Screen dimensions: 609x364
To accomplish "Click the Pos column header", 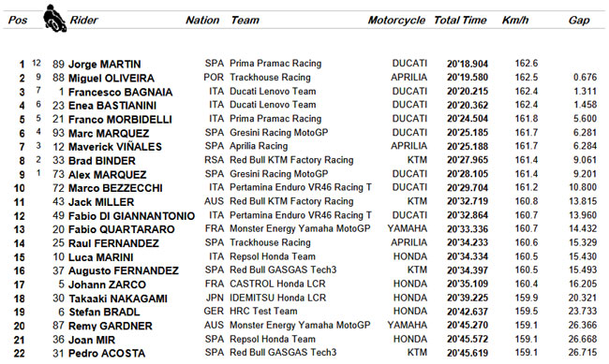I will (x=18, y=21).
